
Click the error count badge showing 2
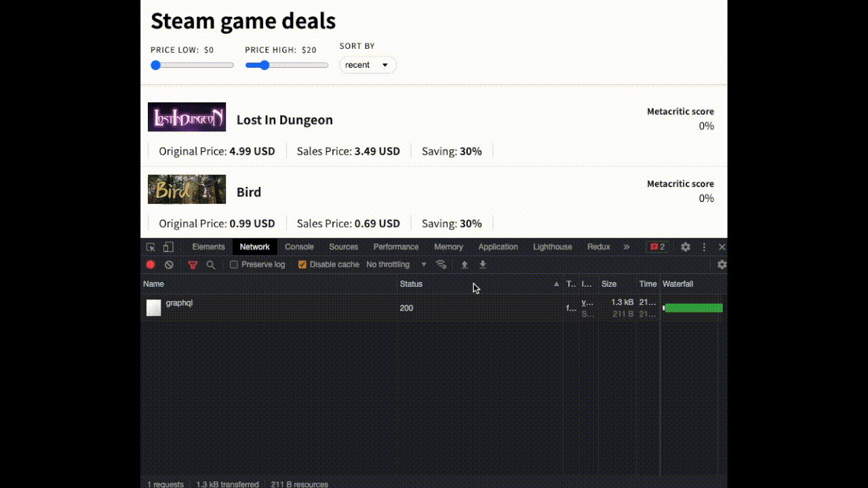tap(657, 247)
